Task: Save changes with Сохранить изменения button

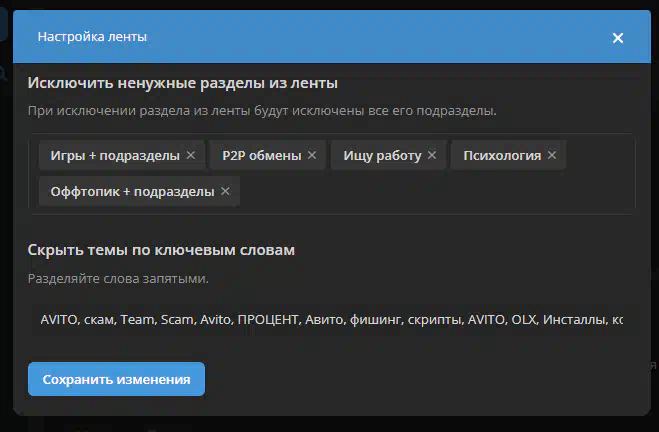Action: tap(116, 379)
